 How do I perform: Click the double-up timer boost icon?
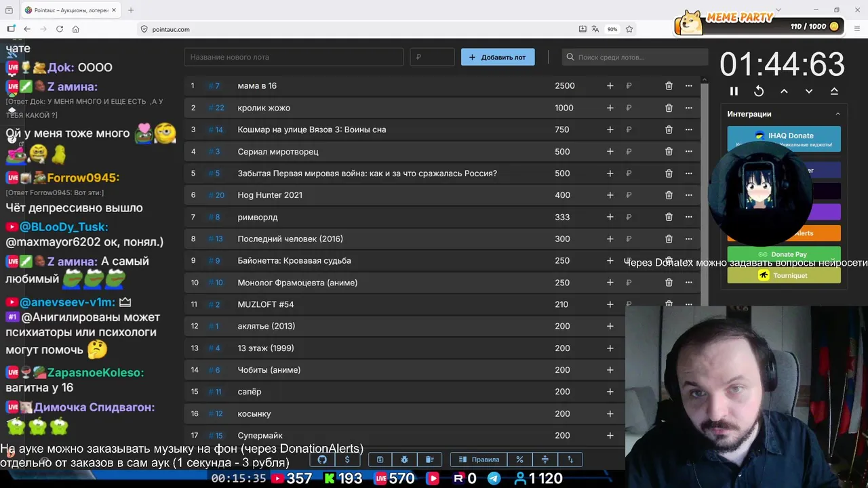[834, 91]
